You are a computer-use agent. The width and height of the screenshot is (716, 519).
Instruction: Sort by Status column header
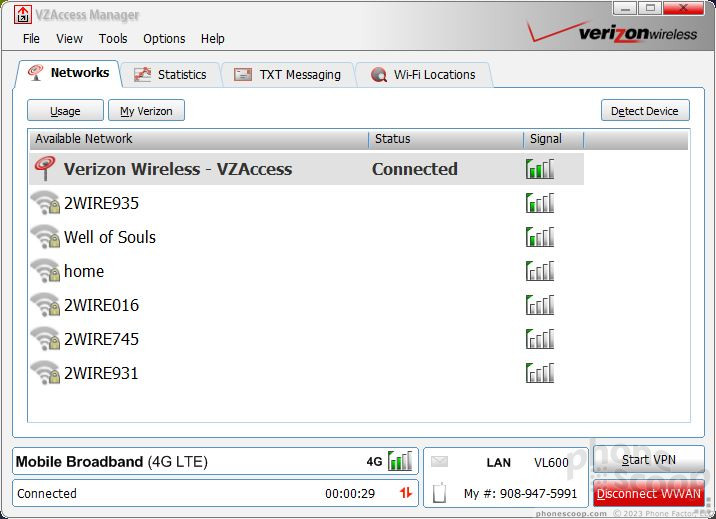tap(446, 139)
